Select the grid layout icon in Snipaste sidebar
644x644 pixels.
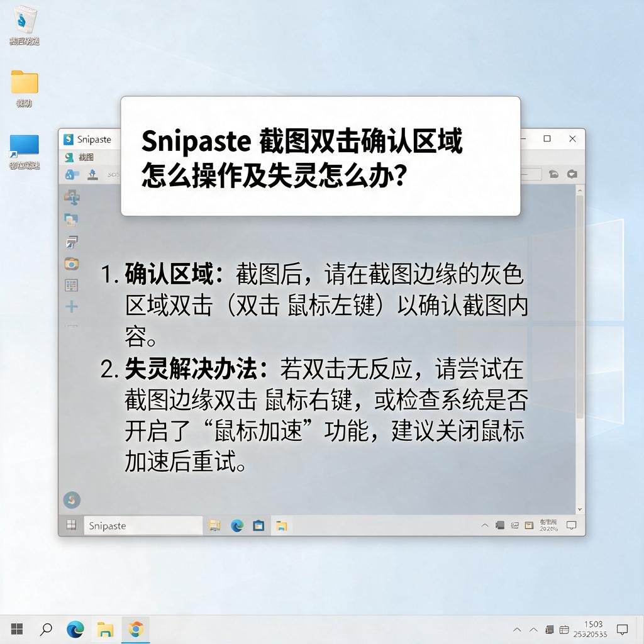[x=72, y=285]
